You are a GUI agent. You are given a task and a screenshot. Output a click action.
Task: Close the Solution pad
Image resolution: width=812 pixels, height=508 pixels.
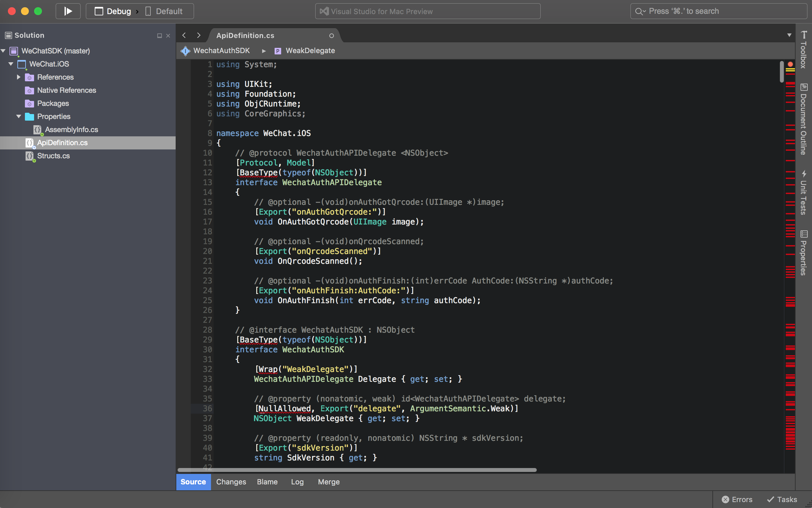168,36
